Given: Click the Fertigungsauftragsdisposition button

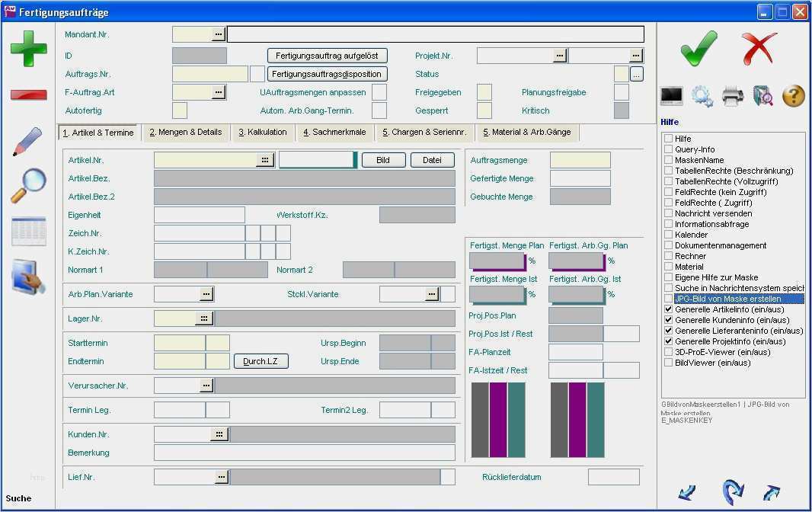Looking at the screenshot, I should pos(327,74).
